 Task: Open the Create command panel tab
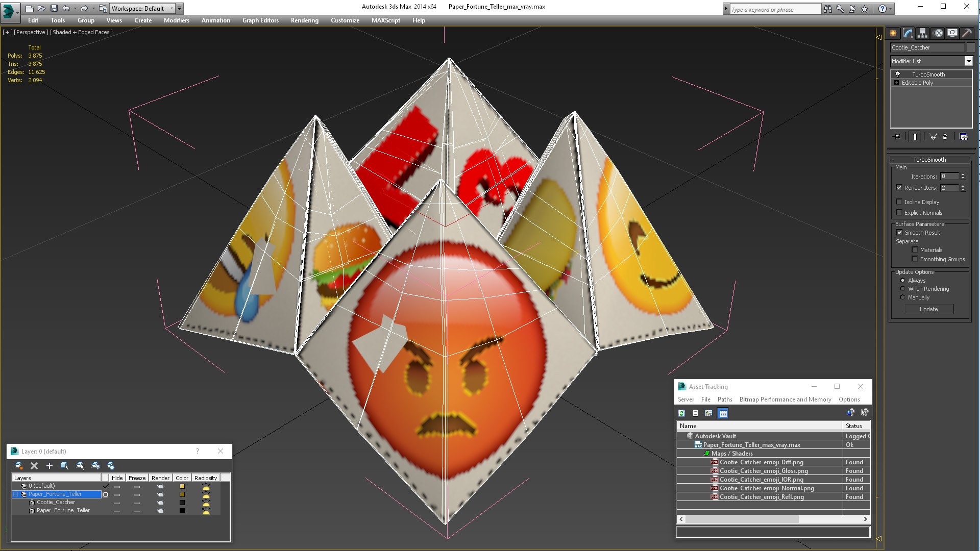[x=893, y=33]
